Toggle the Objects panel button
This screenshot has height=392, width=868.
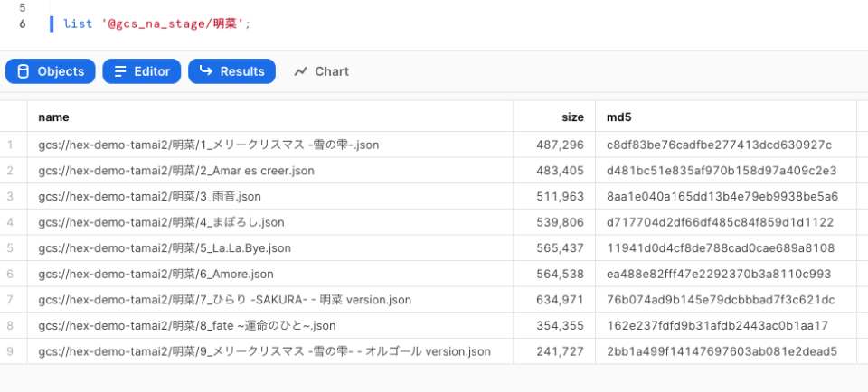pos(51,71)
